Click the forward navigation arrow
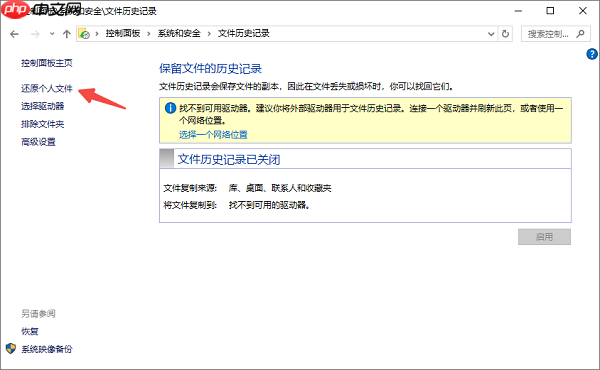This screenshot has width=600, height=370. [35, 34]
